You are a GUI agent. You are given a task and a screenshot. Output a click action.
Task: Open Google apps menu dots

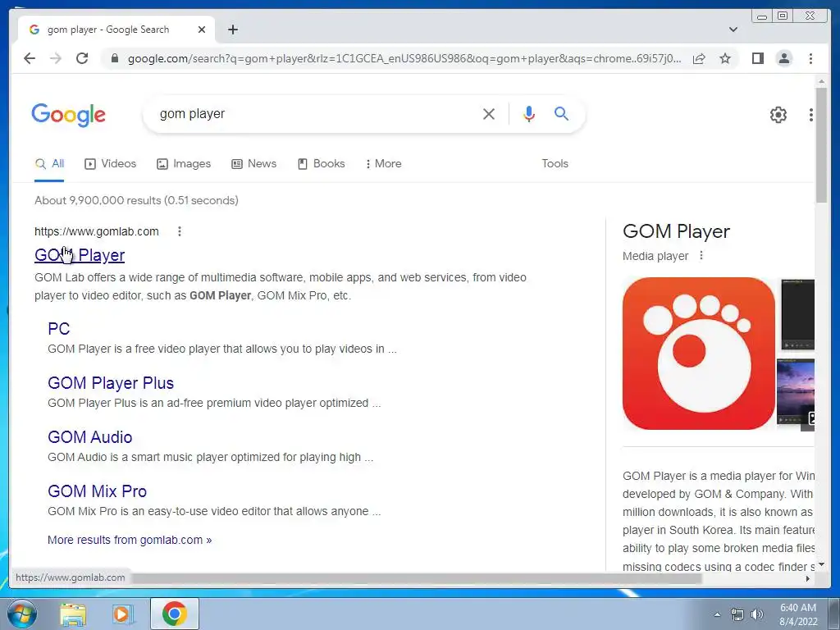point(810,115)
